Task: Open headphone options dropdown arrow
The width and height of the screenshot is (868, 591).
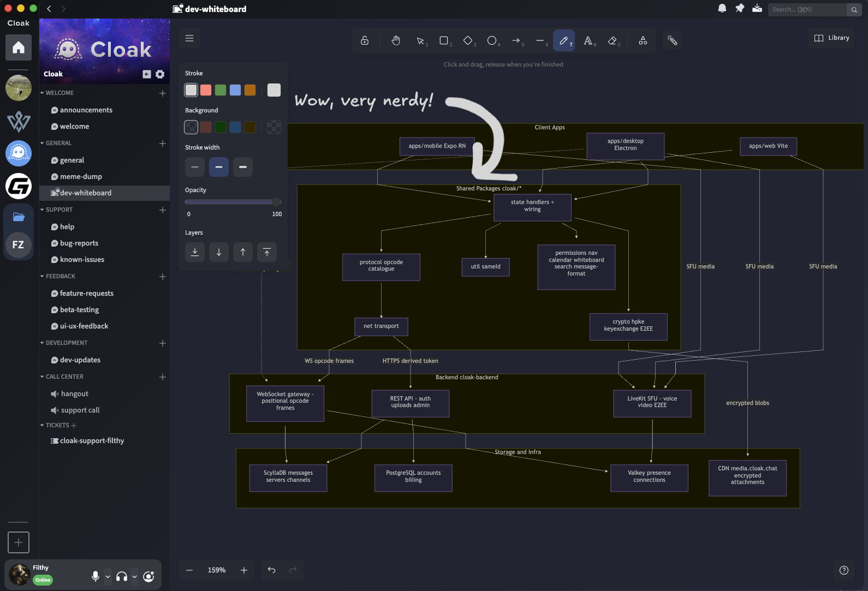Action: (x=134, y=577)
